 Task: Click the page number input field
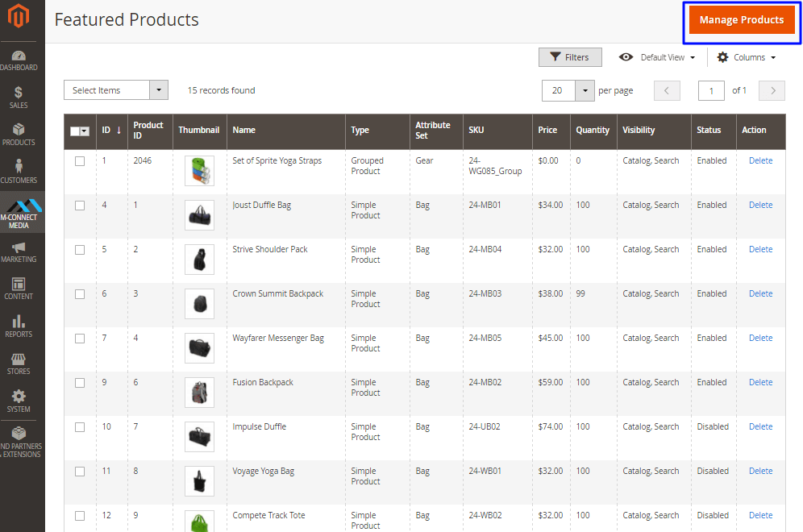point(711,91)
